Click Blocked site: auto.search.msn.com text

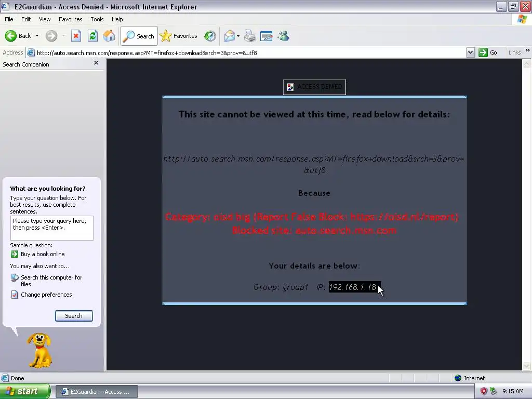coord(314,230)
